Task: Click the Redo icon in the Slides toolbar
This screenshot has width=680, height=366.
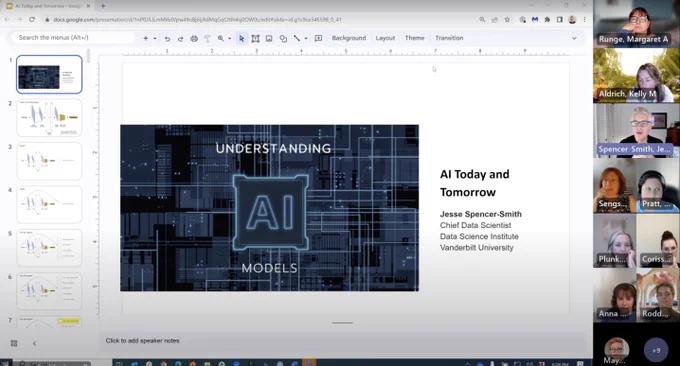Action: coord(180,39)
